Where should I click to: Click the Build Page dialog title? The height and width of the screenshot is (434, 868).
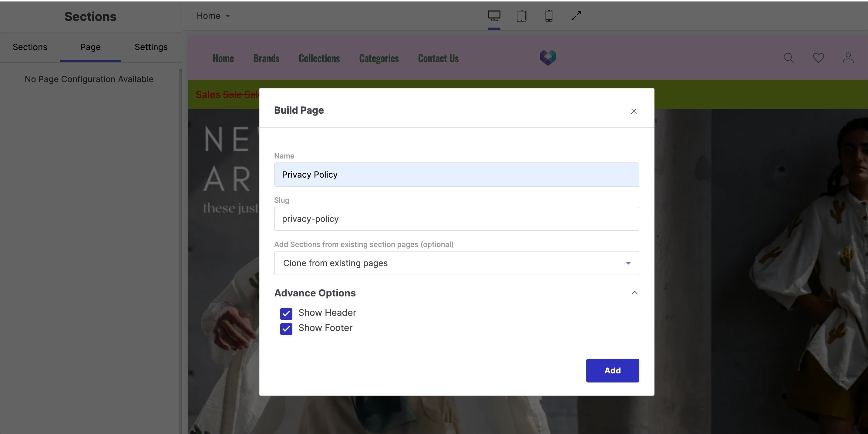(298, 110)
